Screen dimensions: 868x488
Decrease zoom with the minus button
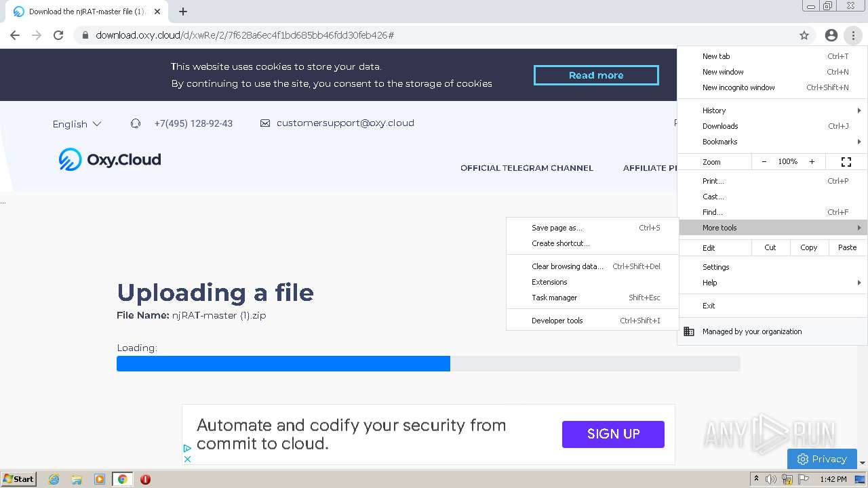click(764, 162)
